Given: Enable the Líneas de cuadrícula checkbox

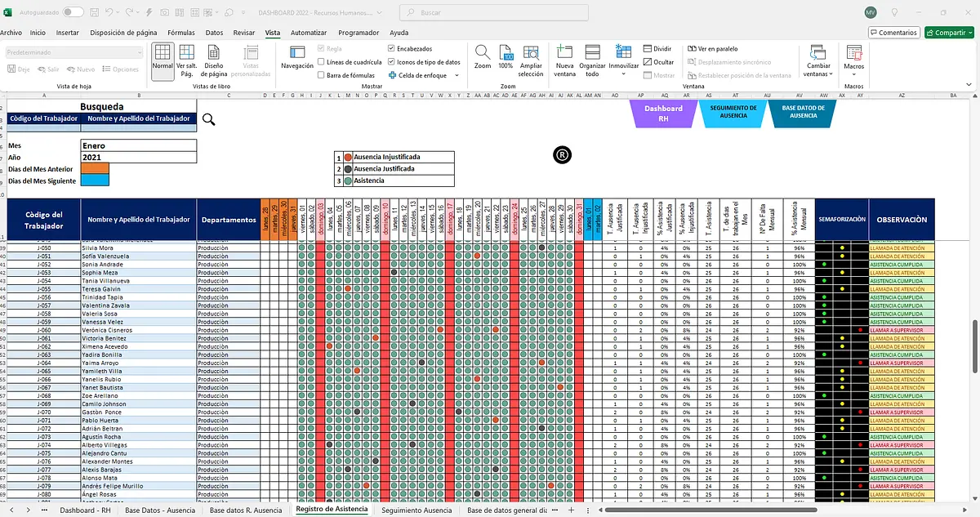Looking at the screenshot, I should tap(322, 61).
